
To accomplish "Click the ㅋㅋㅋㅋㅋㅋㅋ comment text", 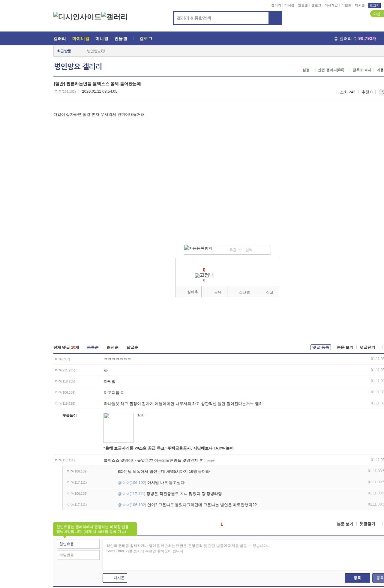I will pyautogui.click(x=117, y=359).
